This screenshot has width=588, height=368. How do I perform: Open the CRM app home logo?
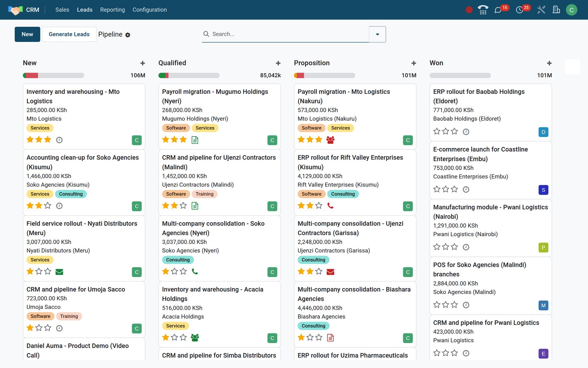pos(15,10)
